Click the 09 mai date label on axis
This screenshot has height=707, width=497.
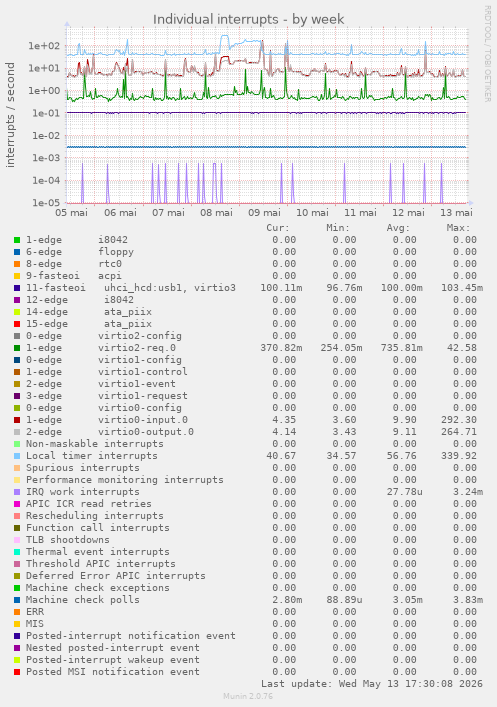pyautogui.click(x=264, y=212)
